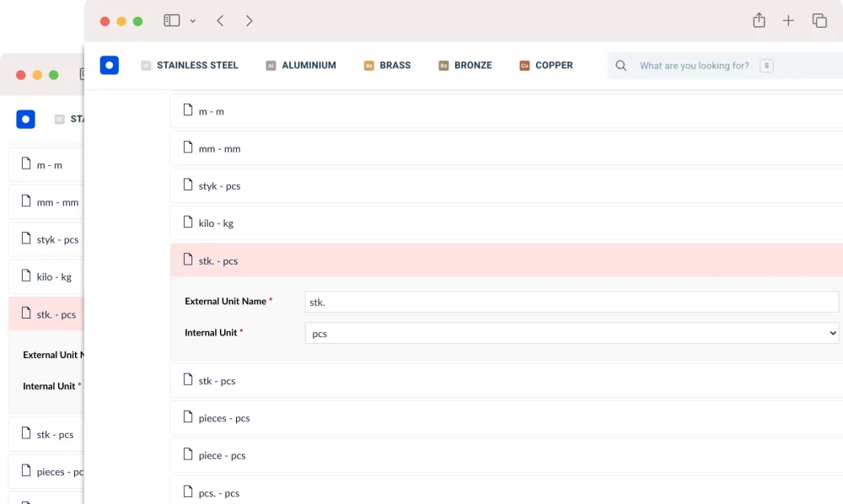Expand the Safari sidebar options chevron
This screenshot has height=504, width=843.
193,20
